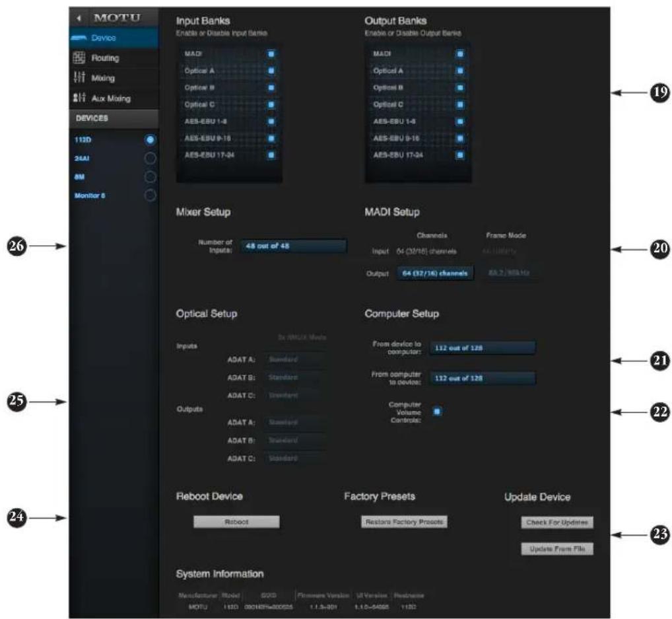Toggle AES-EBU 17-24 output bank checkbox
672x619 pixels.
coord(460,155)
